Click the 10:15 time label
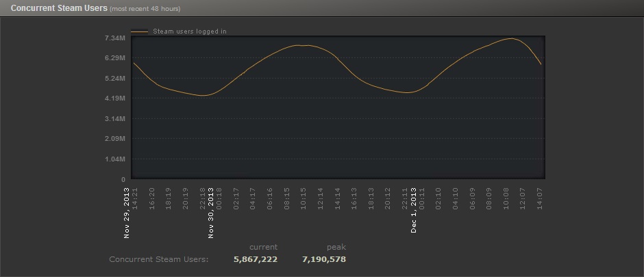This screenshot has height=277, width=644. point(304,199)
